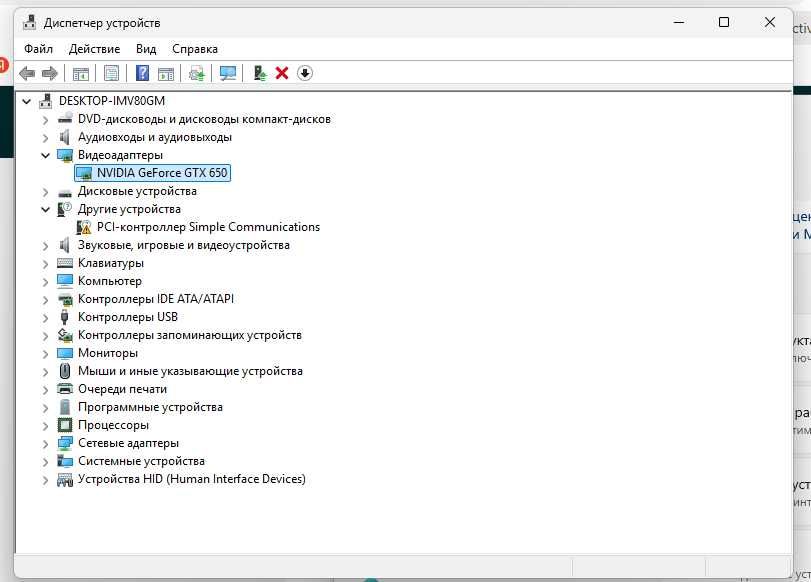Expand the Компьютер category arrow

coord(46,282)
